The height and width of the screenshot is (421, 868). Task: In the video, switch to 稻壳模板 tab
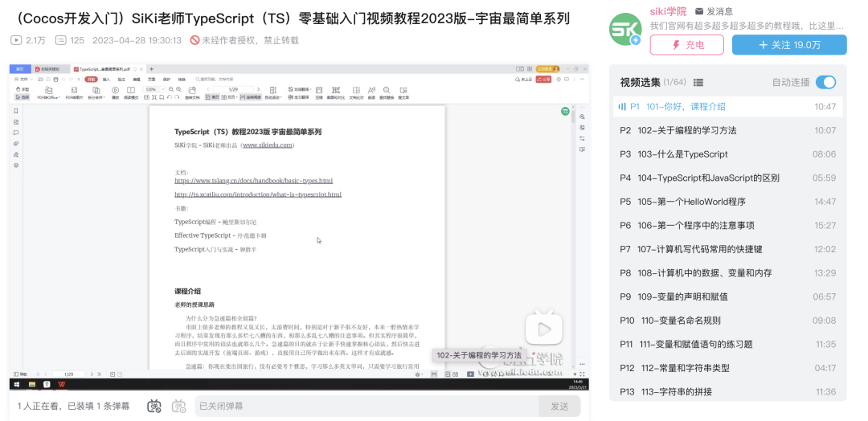coord(50,69)
